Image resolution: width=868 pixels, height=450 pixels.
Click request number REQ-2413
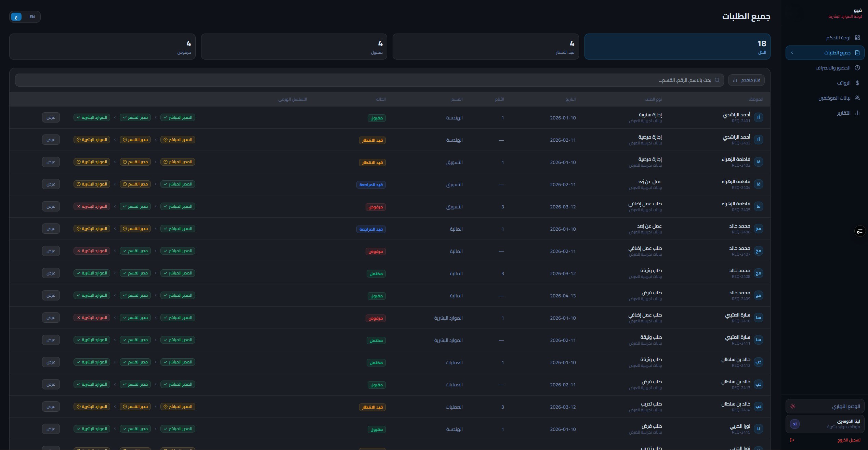point(741,388)
